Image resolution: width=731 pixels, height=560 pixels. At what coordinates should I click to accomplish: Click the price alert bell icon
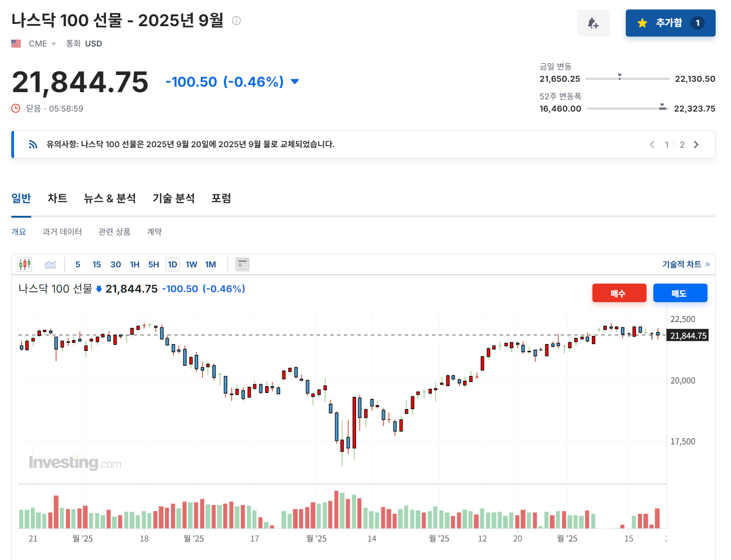(593, 23)
